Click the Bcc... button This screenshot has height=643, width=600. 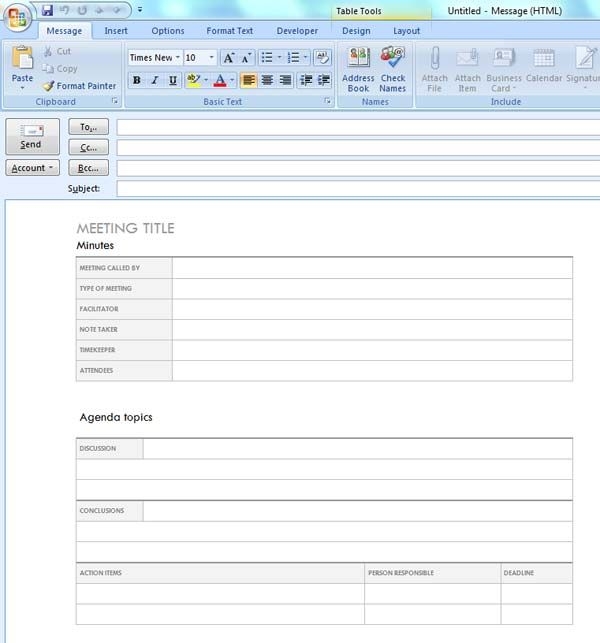tap(88, 168)
